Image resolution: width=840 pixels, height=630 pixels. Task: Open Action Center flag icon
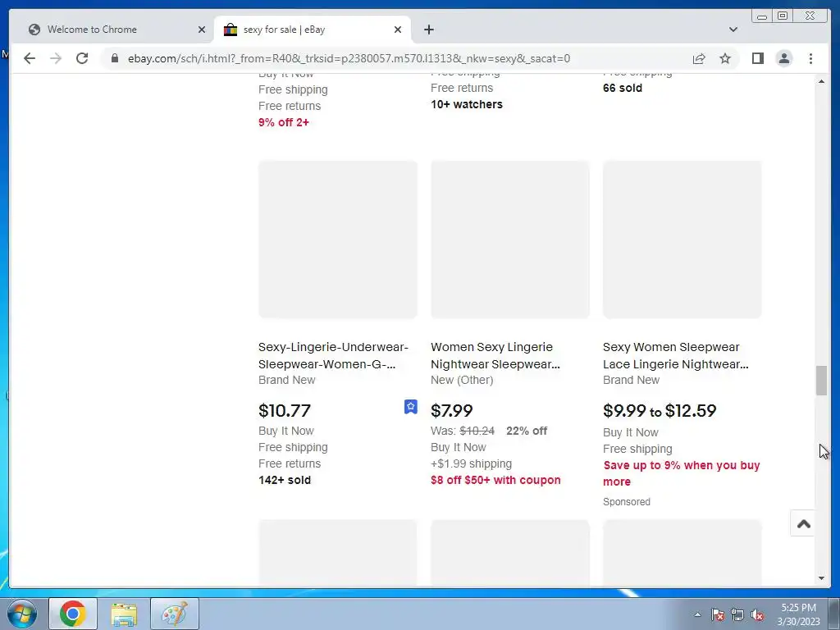(717, 614)
